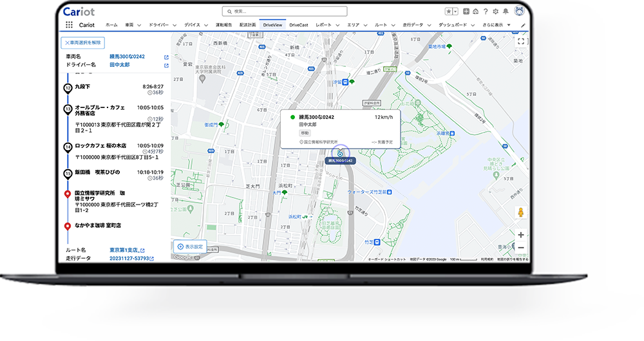Open the 東京第1支店 route link
This screenshot has width=644, height=341.
pyautogui.click(x=126, y=250)
